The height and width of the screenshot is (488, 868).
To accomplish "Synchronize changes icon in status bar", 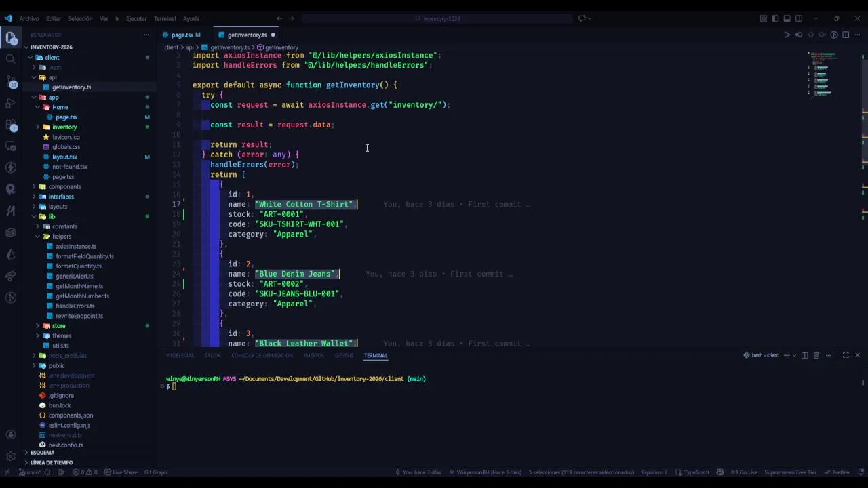I will 49,472.
